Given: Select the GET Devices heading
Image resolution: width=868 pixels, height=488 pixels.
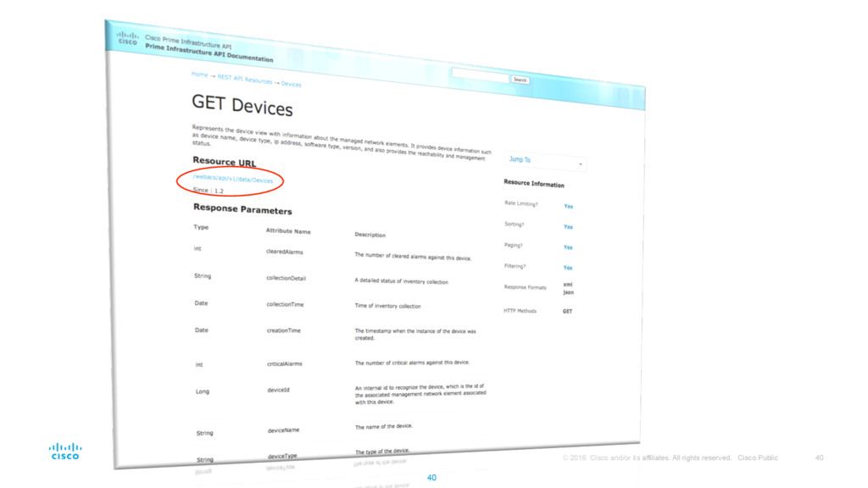Looking at the screenshot, I should [x=242, y=105].
